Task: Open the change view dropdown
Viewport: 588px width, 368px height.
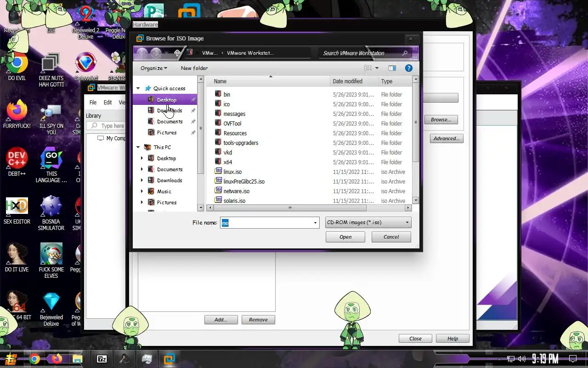Action: point(377,68)
